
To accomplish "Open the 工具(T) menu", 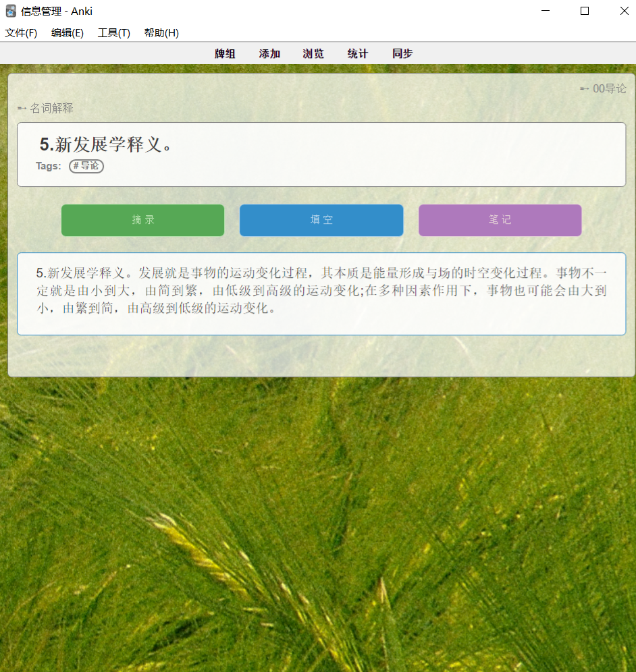I will pos(113,33).
